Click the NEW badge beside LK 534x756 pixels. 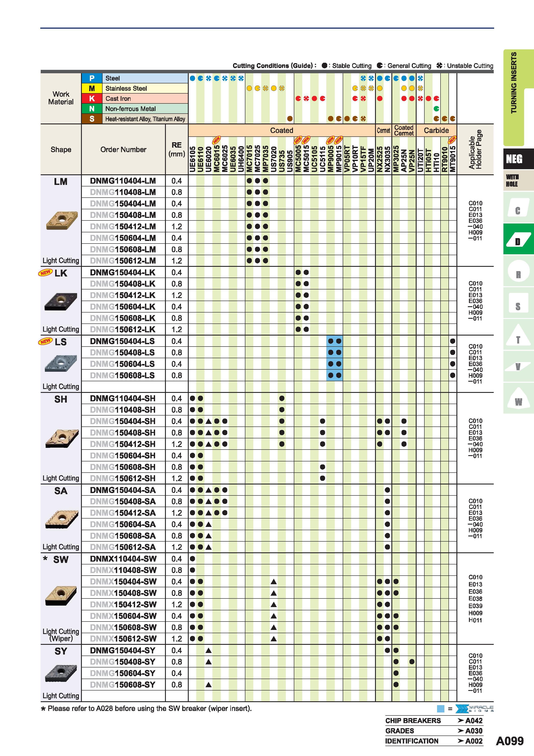point(45,272)
